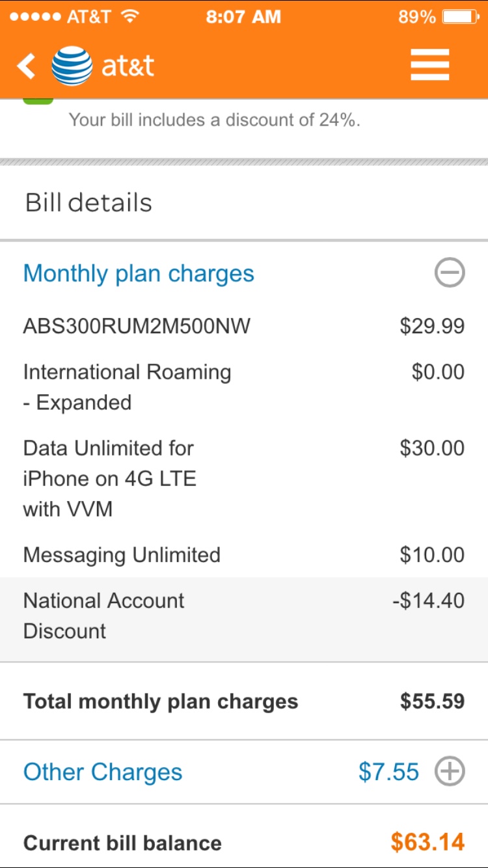Select the ABS300RUM2M500NW plan row
The height and width of the screenshot is (868, 488).
(x=244, y=325)
